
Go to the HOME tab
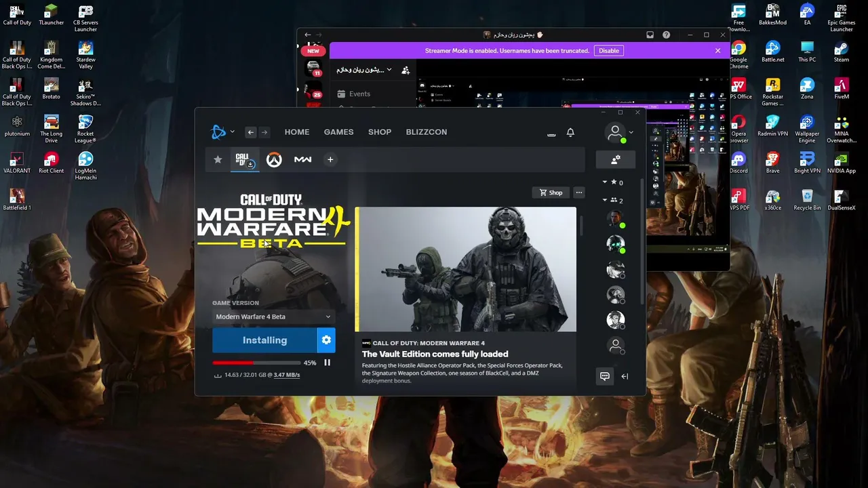pos(297,132)
